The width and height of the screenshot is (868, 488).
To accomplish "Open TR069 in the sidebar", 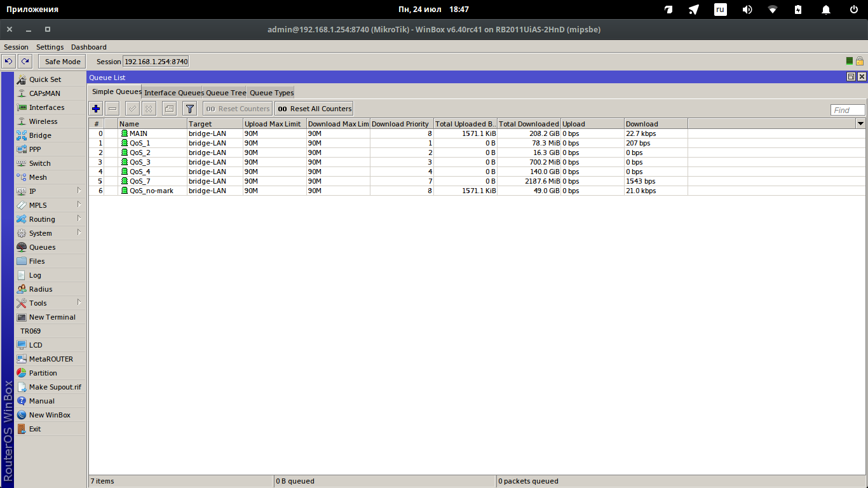I will (50, 331).
